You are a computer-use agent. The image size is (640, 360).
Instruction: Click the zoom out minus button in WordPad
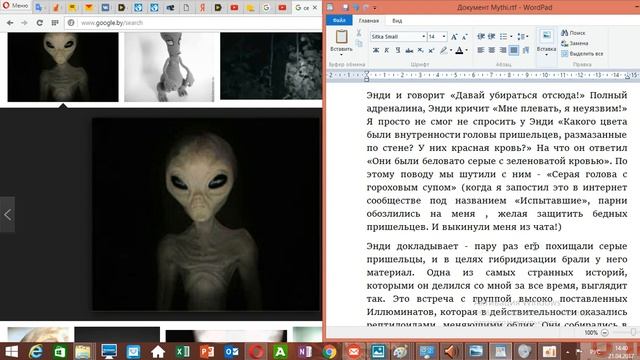[605, 333]
